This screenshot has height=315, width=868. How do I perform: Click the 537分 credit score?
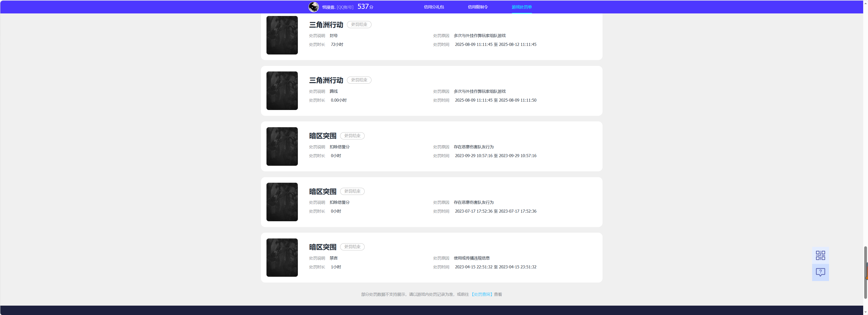pos(365,6)
